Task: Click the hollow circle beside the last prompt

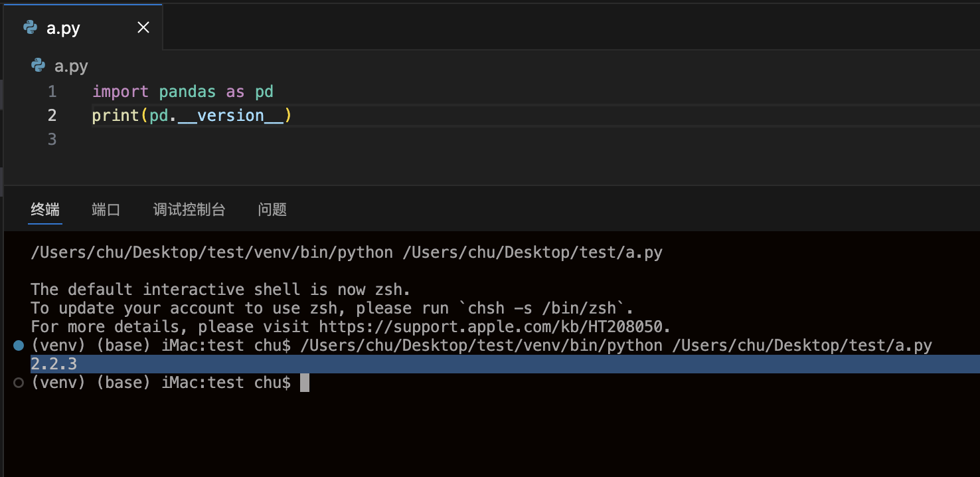Action: point(19,383)
